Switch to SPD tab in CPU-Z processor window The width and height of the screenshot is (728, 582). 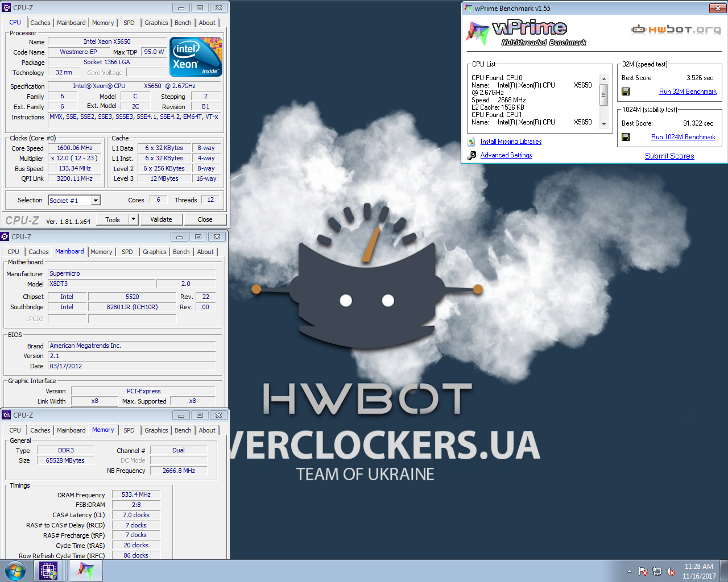click(x=129, y=23)
